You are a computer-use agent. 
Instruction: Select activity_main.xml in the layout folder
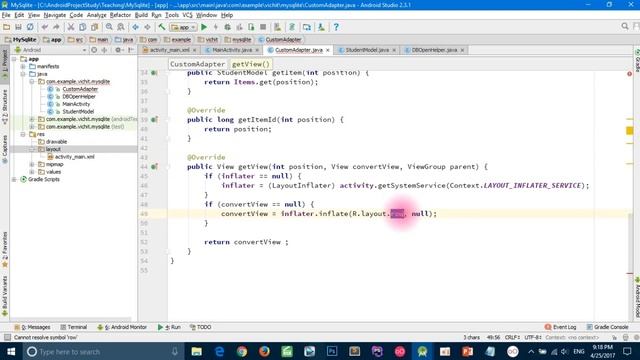pos(74,157)
